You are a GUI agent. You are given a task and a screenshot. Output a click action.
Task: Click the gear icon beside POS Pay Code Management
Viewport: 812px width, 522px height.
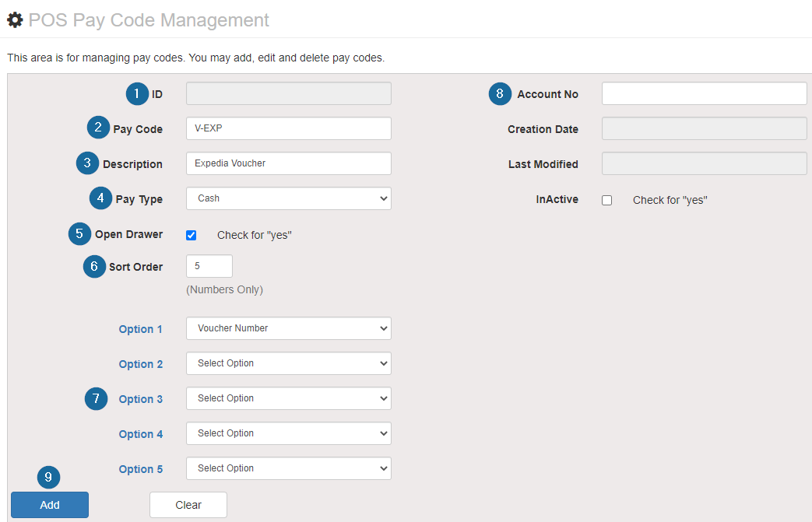pyautogui.click(x=15, y=20)
